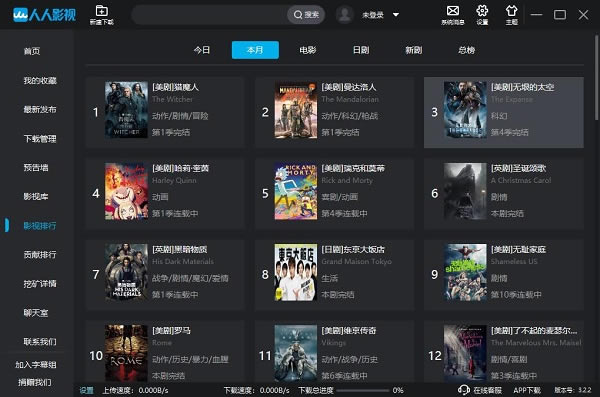This screenshot has height=397, width=600.
Task: Click the 人人影视 logo
Action: pos(44,15)
